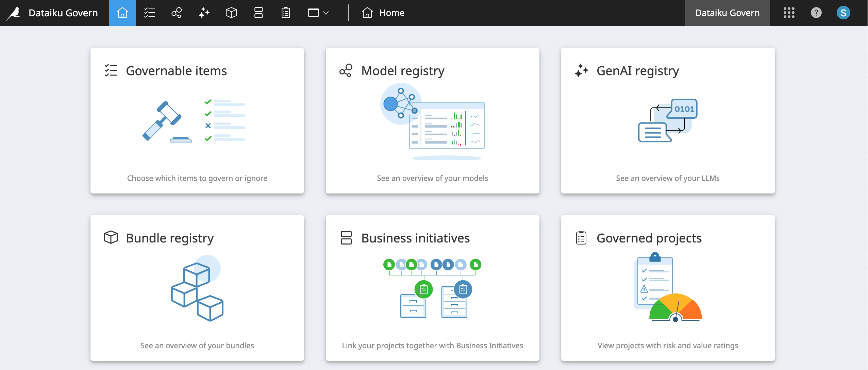Screen dimensions: 868x370
Task: Click the Home breadcrumb label
Action: (x=392, y=13)
